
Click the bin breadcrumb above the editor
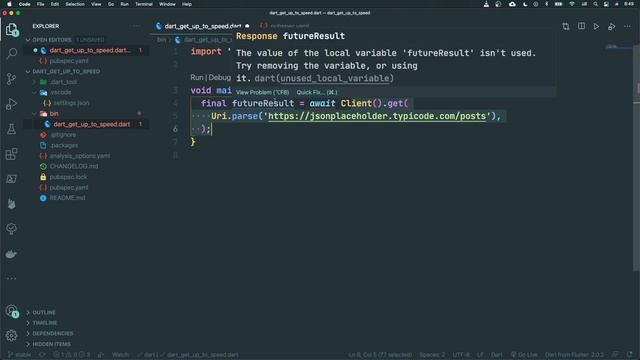162,40
